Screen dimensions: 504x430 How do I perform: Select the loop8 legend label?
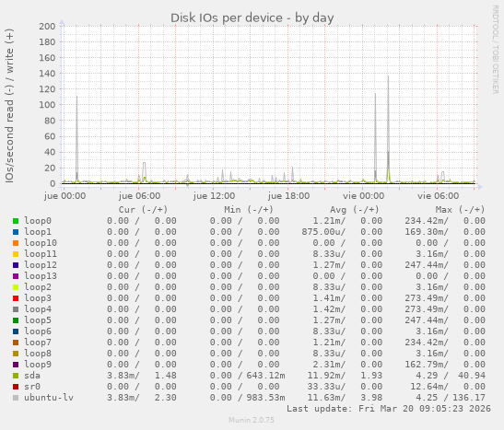pyautogui.click(x=38, y=354)
